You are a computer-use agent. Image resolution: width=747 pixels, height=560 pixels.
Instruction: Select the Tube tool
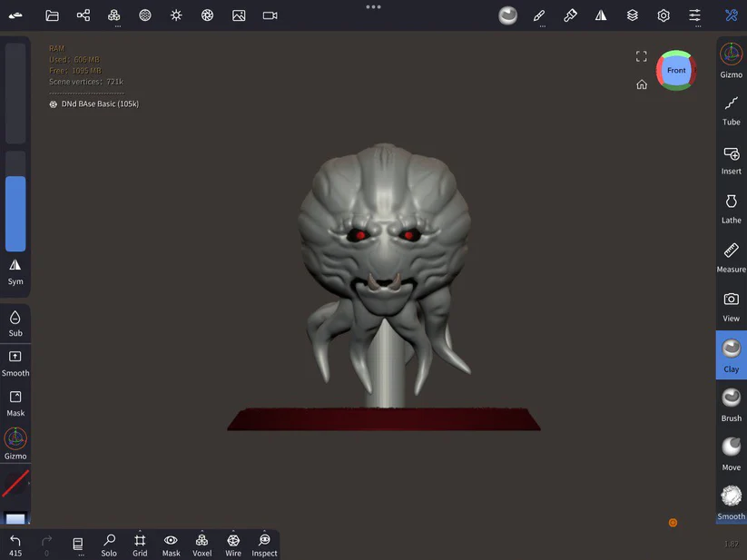pyautogui.click(x=732, y=111)
